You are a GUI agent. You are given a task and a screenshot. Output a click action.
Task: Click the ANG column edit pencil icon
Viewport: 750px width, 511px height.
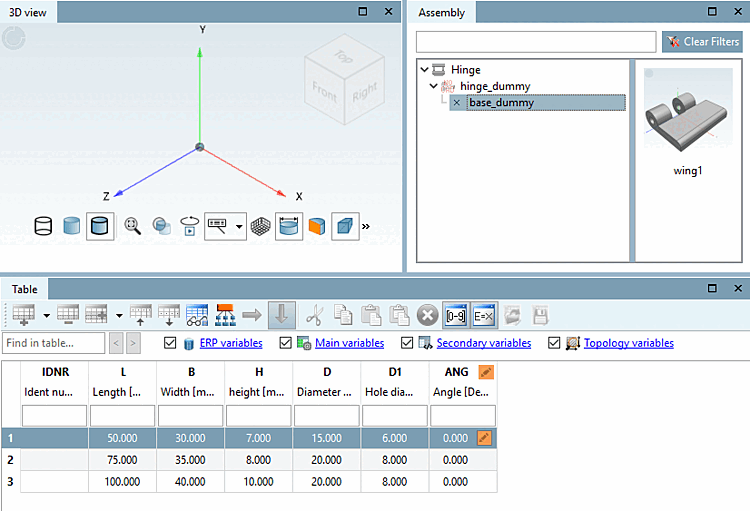(485, 372)
